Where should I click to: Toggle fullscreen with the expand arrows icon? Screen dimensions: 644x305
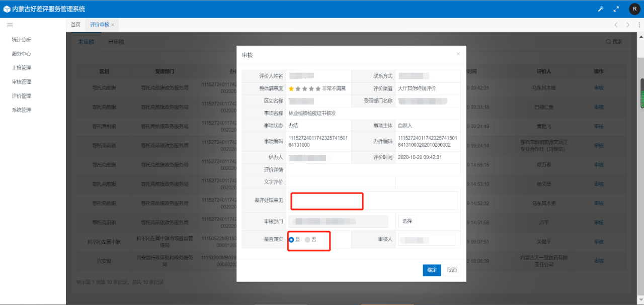point(616,9)
